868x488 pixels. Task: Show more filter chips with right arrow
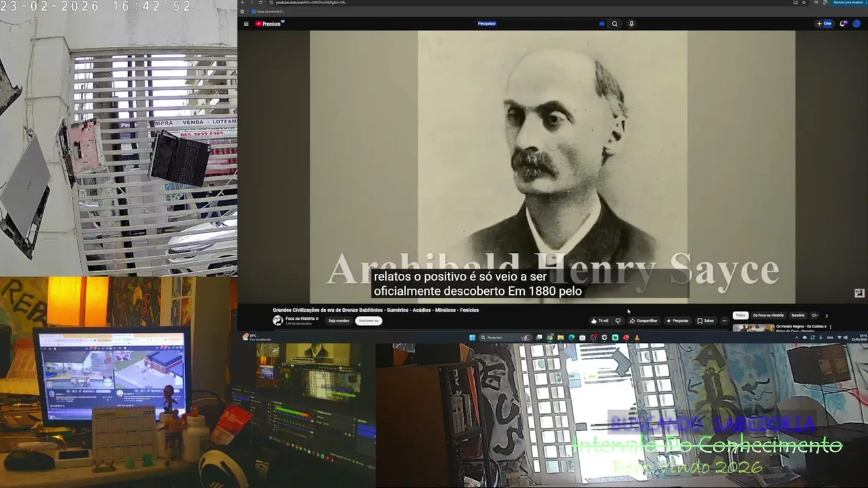pyautogui.click(x=827, y=315)
